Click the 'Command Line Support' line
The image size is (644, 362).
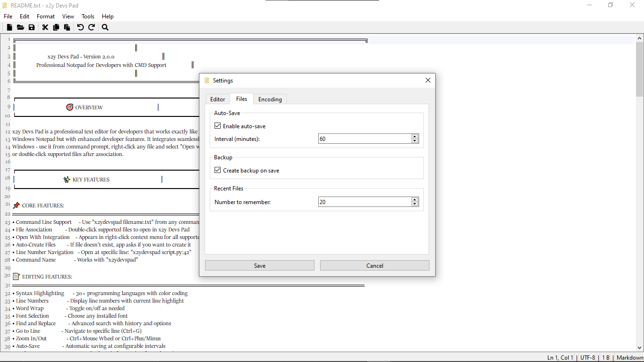pos(106,222)
